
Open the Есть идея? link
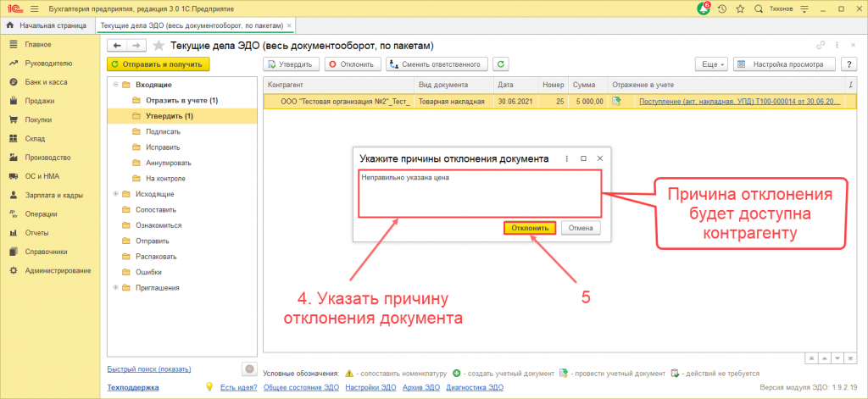point(238,387)
